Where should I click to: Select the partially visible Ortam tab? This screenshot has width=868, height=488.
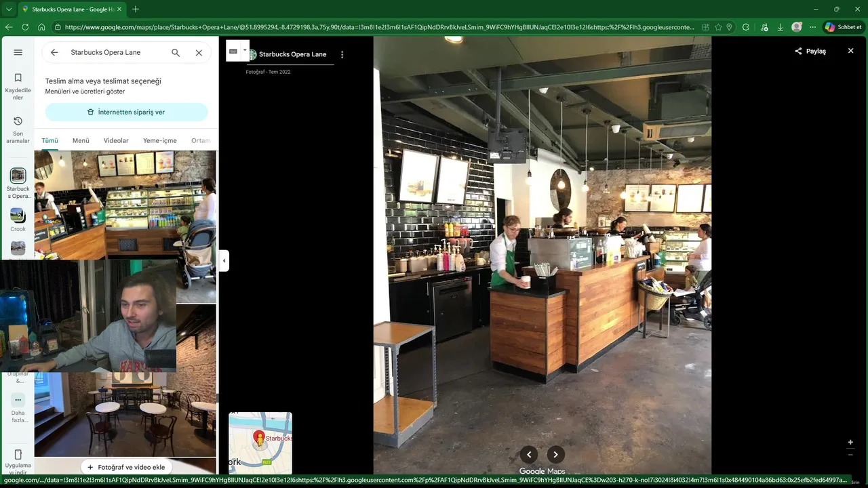[201, 140]
